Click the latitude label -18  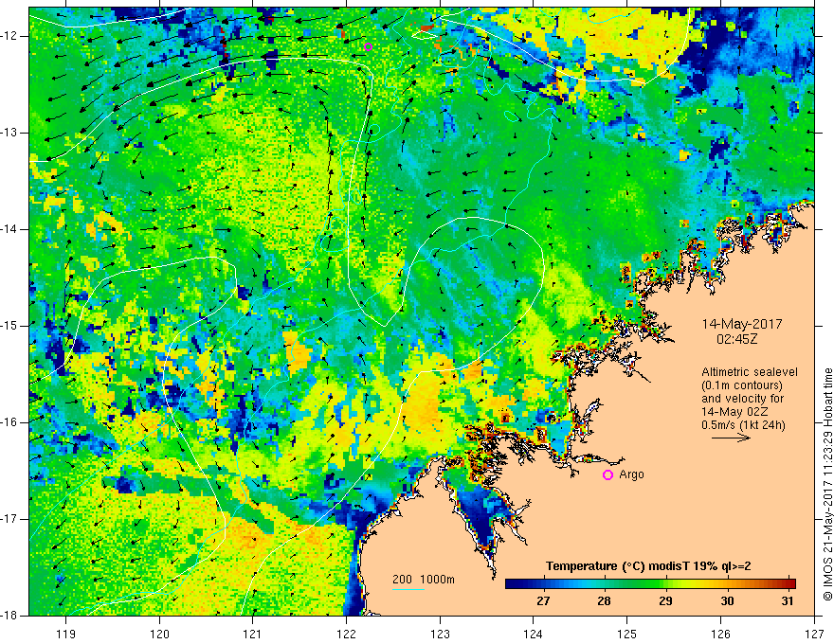9,616
